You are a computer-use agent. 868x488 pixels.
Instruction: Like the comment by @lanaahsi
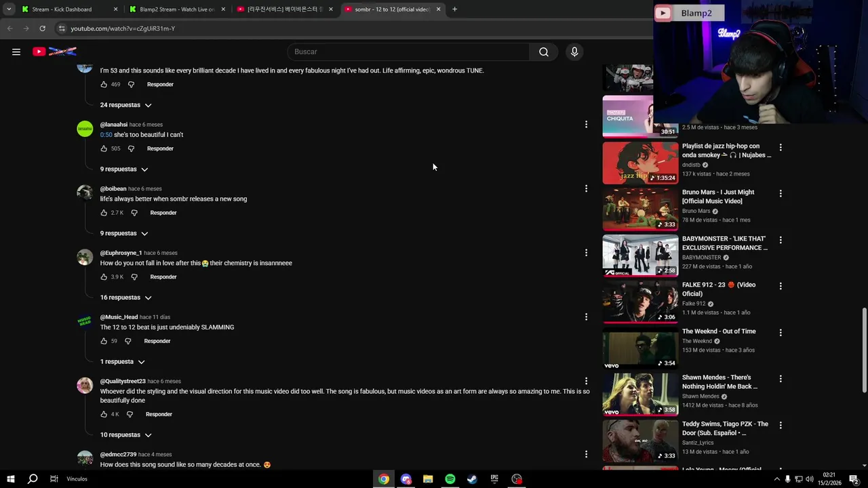point(104,148)
